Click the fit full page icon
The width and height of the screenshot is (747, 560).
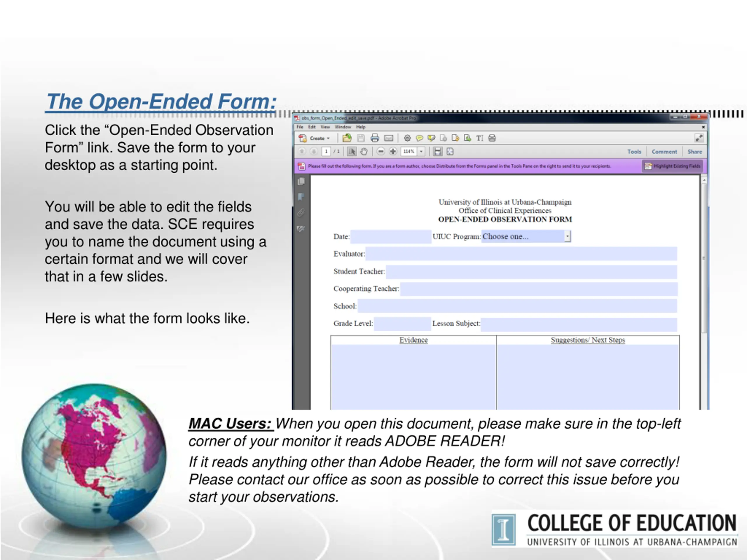point(450,152)
